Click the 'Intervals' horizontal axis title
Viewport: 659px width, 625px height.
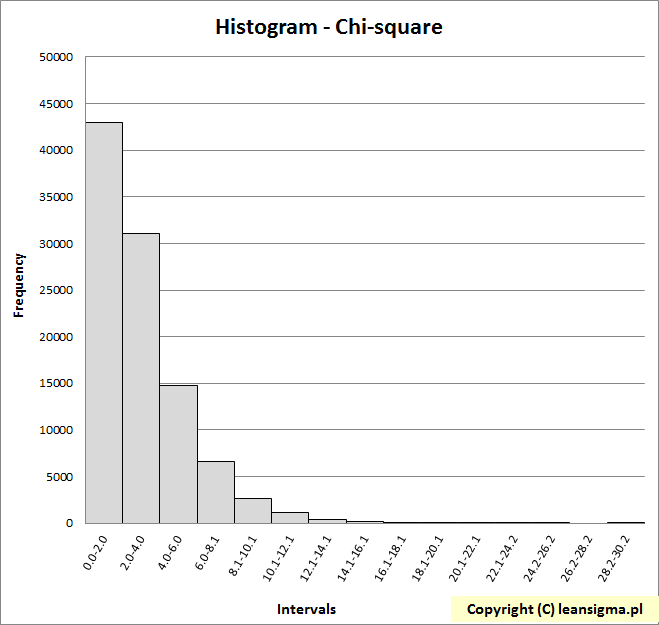click(x=306, y=609)
